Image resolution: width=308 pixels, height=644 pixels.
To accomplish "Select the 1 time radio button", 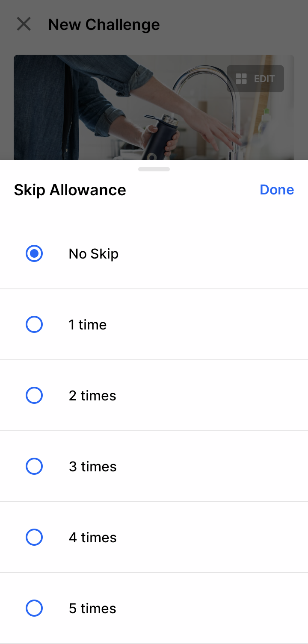I will (x=34, y=325).
